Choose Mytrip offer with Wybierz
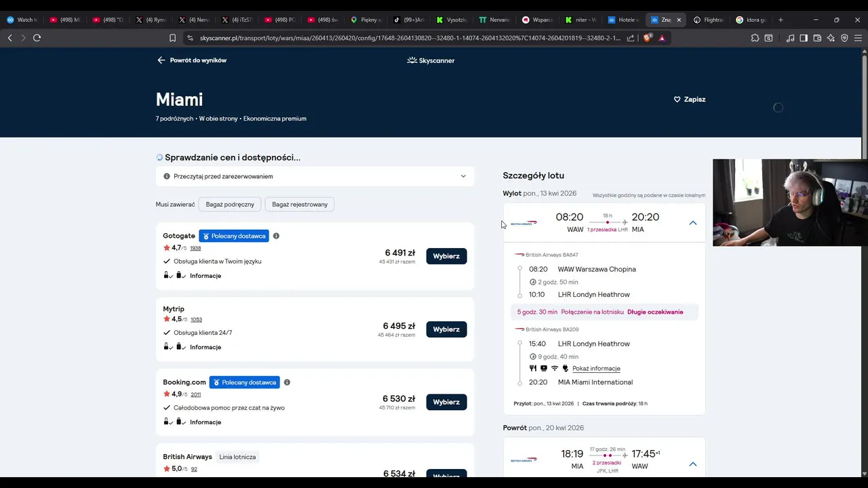This screenshot has height=488, width=868. coord(446,329)
